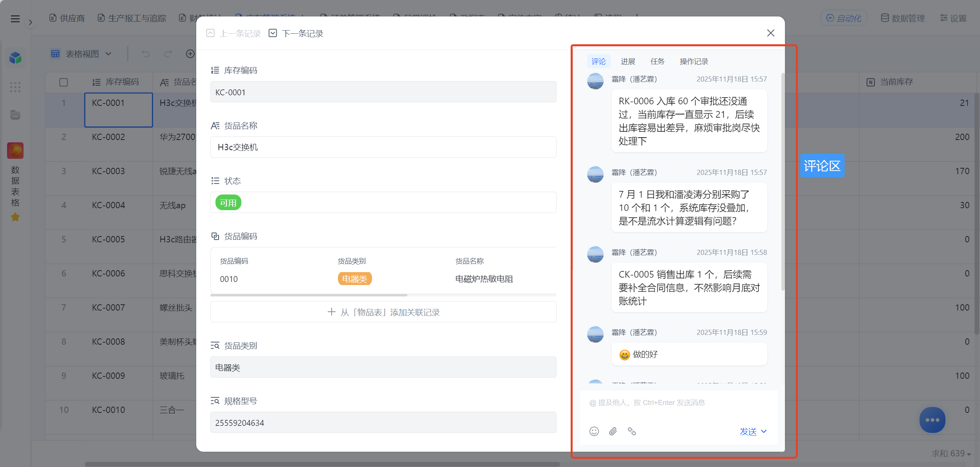Click the yellow star favorite icon
This screenshot has height=467, width=980.
15,217
